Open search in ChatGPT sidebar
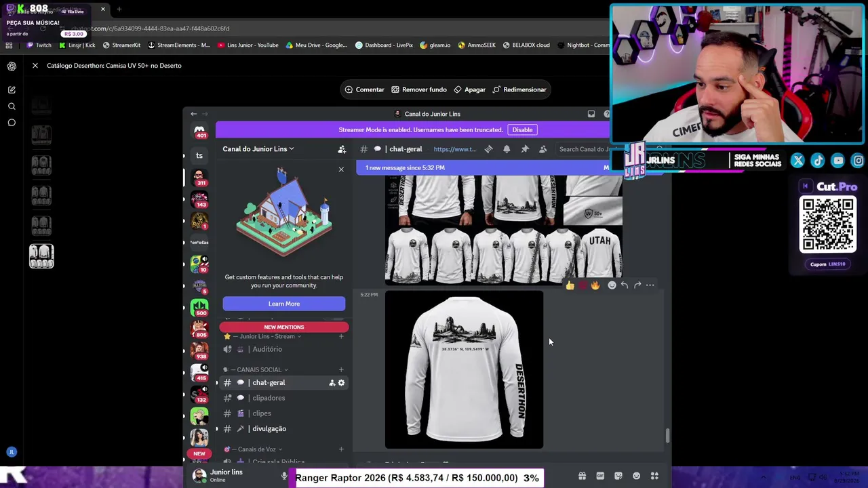This screenshot has height=488, width=868. coord(12,106)
